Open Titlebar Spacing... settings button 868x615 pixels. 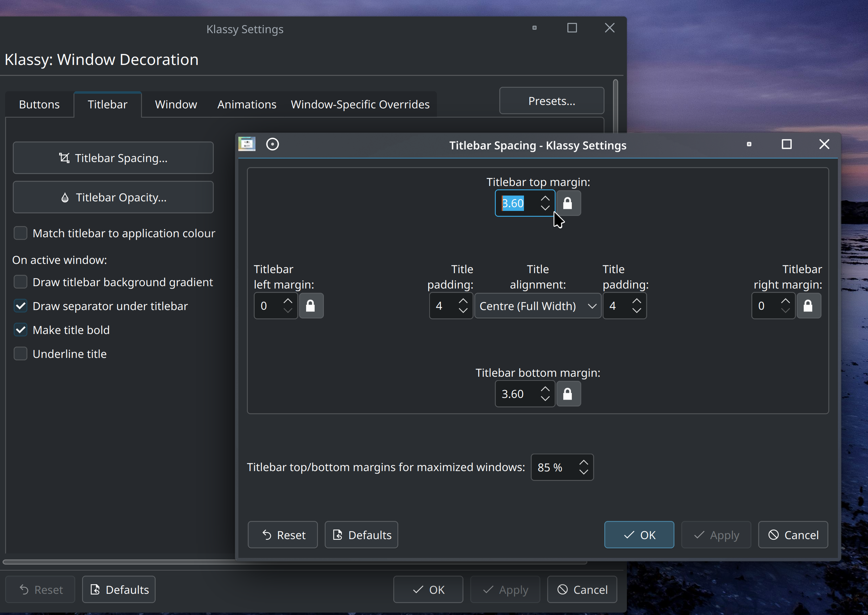[x=113, y=158]
